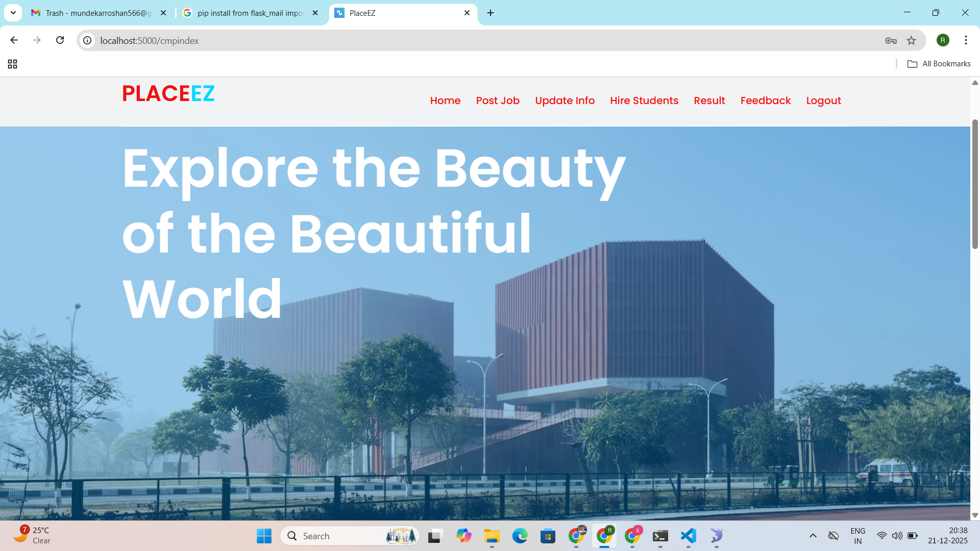Click the browser reload page icon
The image size is (980, 551).
tap(60, 40)
